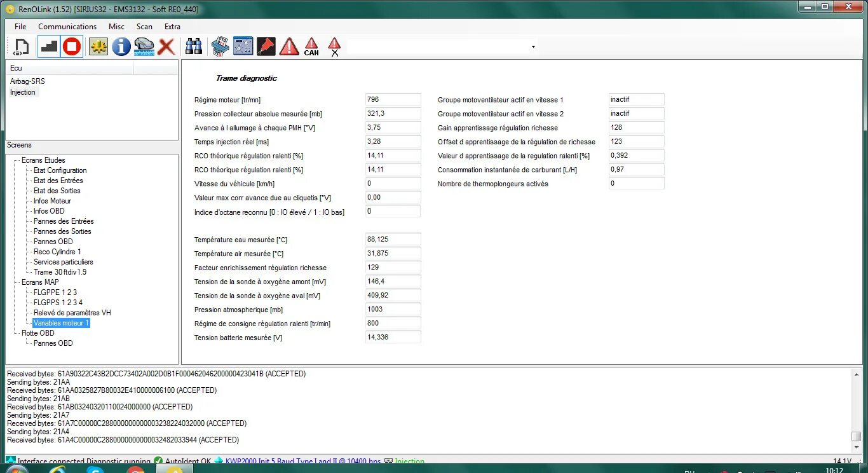Click the log panel scrollbar up arrow
868x473 pixels.
click(x=856, y=374)
